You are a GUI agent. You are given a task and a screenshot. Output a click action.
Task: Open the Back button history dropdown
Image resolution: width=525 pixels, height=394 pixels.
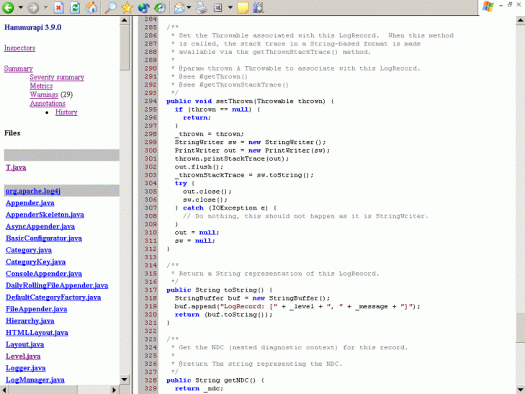pos(20,7)
